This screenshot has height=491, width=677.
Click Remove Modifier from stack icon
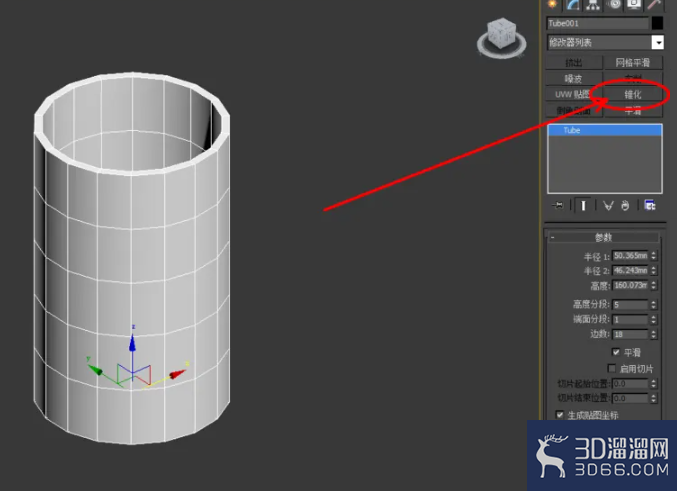tap(625, 206)
